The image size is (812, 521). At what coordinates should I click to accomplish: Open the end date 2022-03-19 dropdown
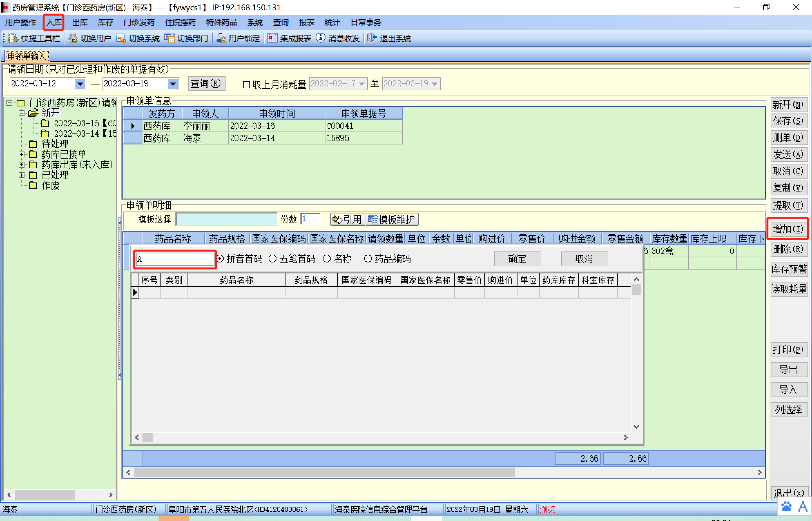(x=173, y=84)
